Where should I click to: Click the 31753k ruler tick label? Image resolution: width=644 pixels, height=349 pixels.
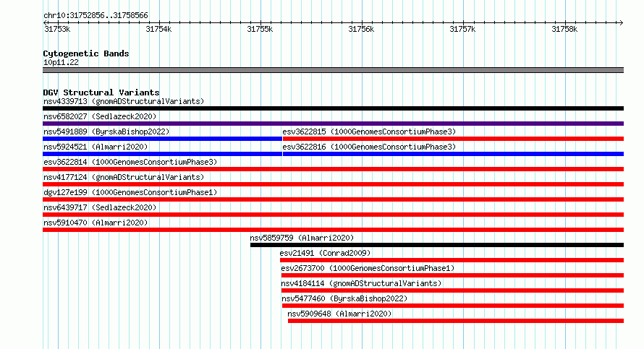[57, 29]
